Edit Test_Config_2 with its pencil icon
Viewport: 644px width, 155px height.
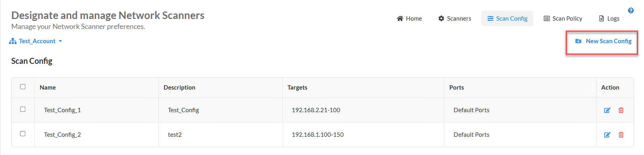607,135
